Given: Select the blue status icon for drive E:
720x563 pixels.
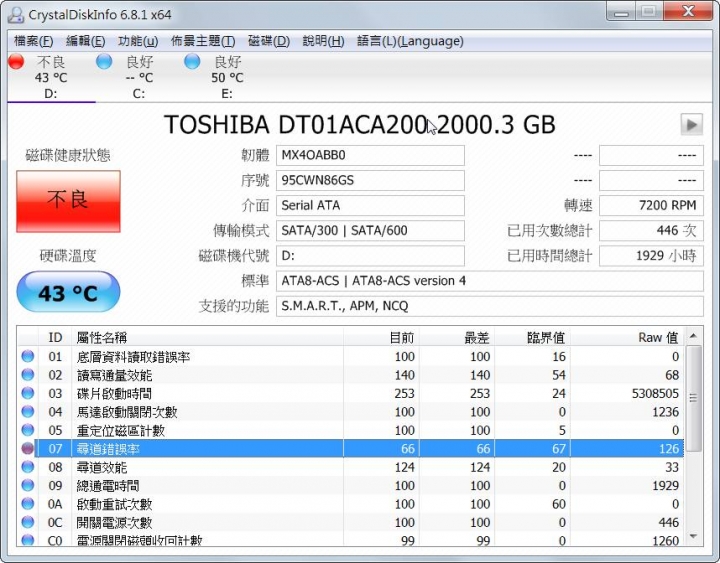Looking at the screenshot, I should click(192, 62).
